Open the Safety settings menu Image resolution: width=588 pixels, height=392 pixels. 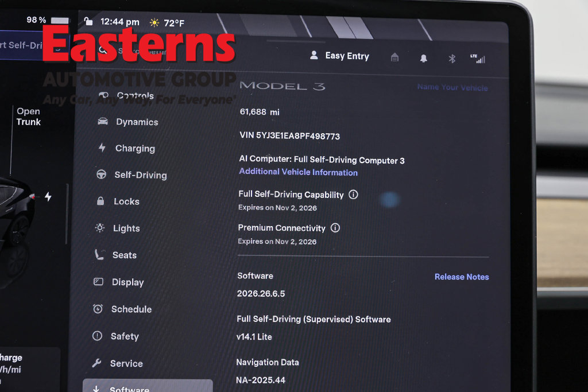click(x=115, y=336)
